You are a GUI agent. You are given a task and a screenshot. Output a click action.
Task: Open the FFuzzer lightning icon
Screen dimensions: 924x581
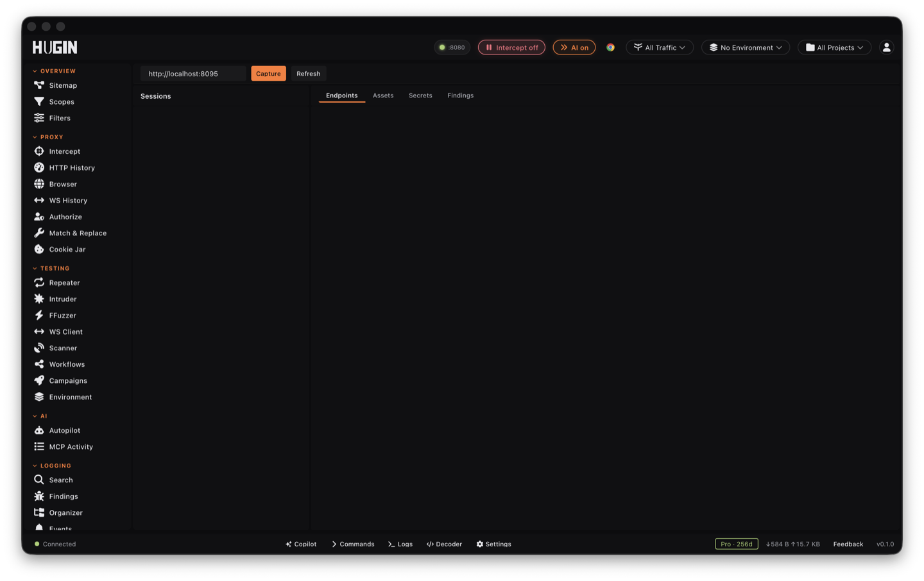click(x=39, y=316)
